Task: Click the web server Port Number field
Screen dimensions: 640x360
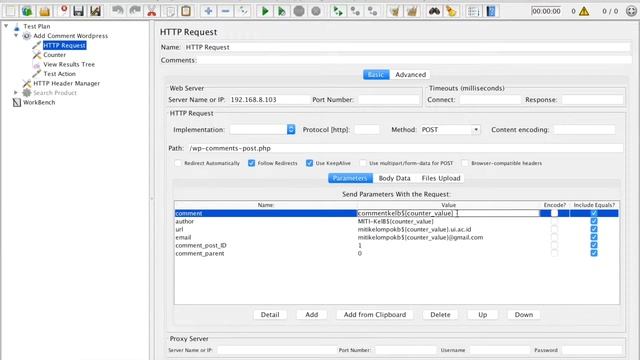Action: (x=389, y=100)
